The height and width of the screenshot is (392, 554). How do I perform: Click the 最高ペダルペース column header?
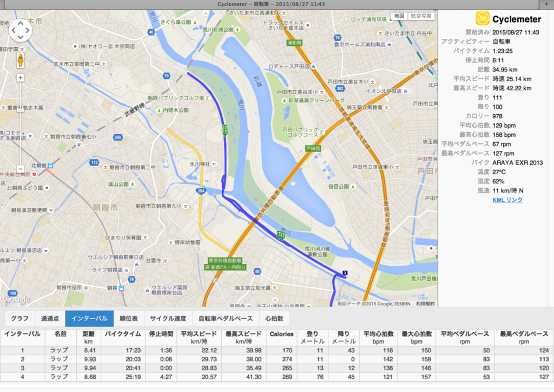[x=524, y=337]
